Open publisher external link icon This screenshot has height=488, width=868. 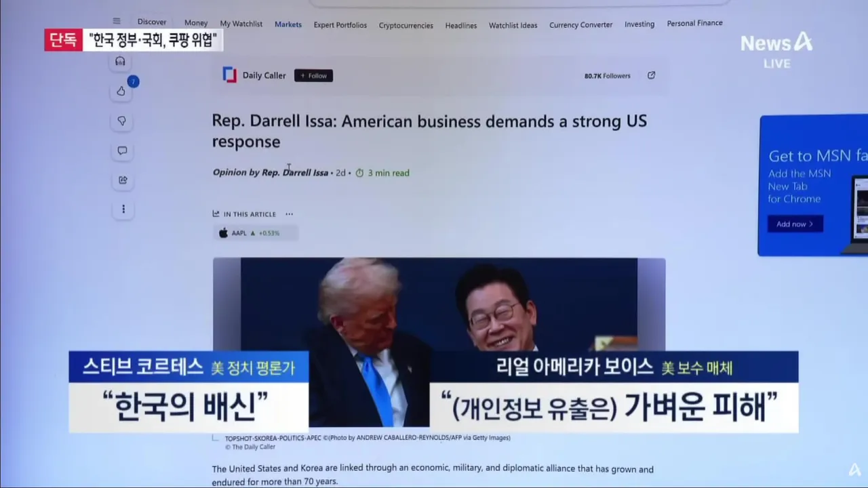(651, 75)
